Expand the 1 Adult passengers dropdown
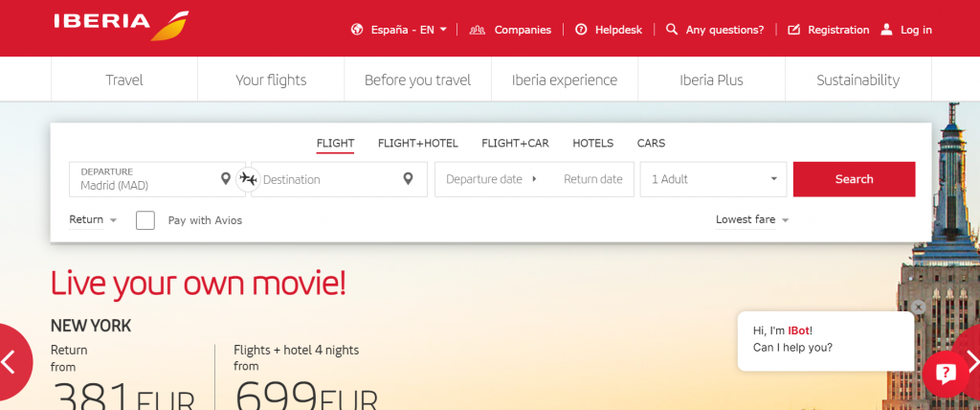Image resolution: width=980 pixels, height=410 pixels. point(714,180)
